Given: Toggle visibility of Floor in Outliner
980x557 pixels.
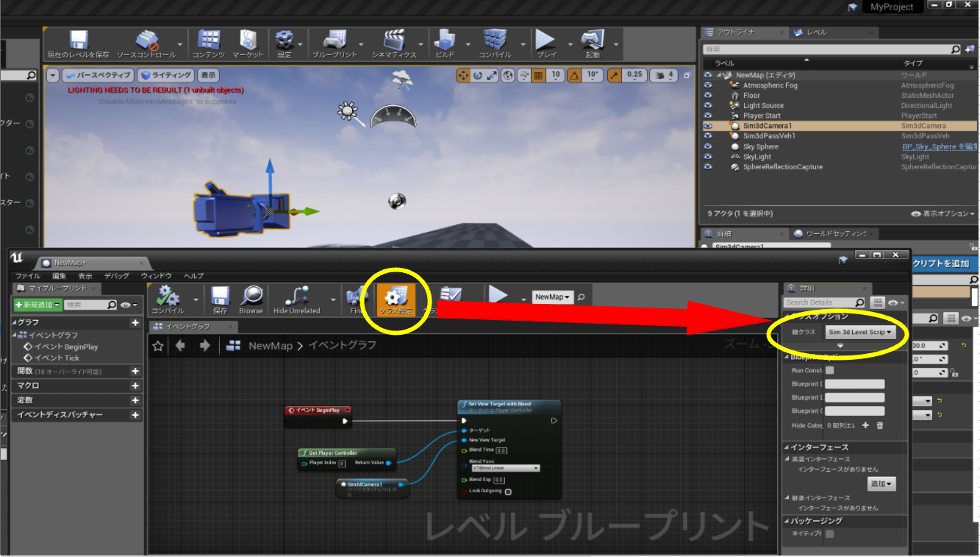Looking at the screenshot, I should click(x=708, y=95).
